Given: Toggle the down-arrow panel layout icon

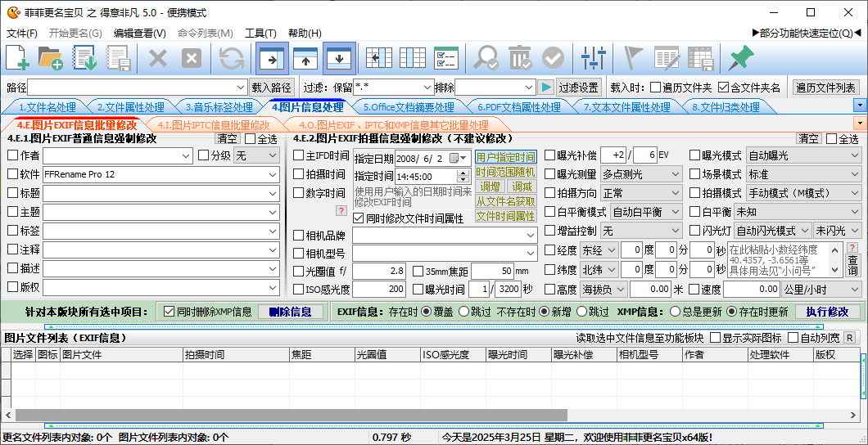Looking at the screenshot, I should tap(339, 58).
